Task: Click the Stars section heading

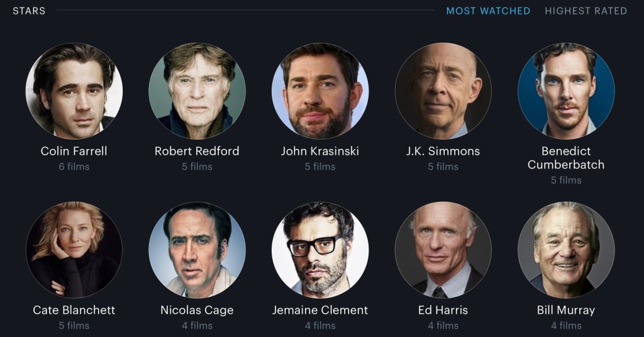Action: [29, 11]
